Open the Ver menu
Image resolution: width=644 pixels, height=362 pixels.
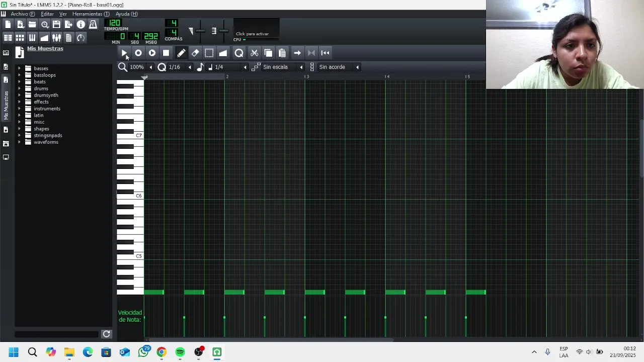pos(63,14)
